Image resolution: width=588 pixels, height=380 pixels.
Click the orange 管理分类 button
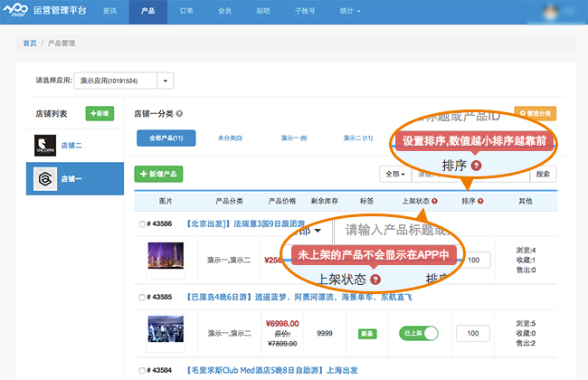[535, 113]
